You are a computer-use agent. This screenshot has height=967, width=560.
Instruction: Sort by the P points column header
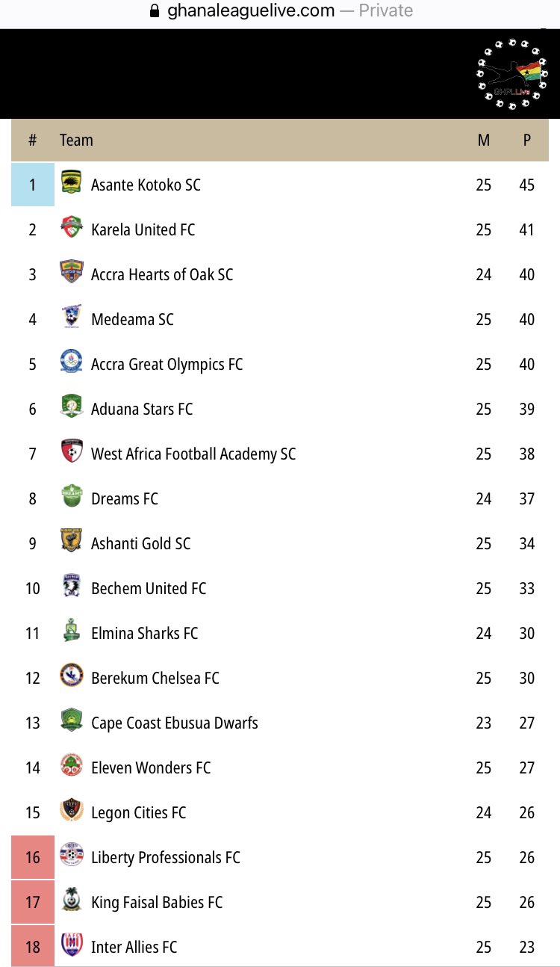[x=527, y=140]
